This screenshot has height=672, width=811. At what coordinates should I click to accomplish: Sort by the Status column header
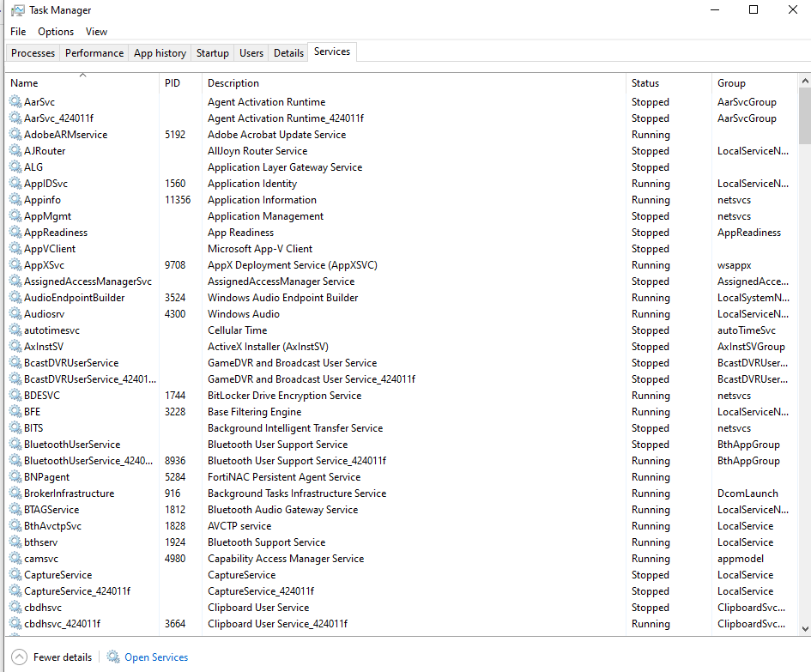pyautogui.click(x=669, y=82)
